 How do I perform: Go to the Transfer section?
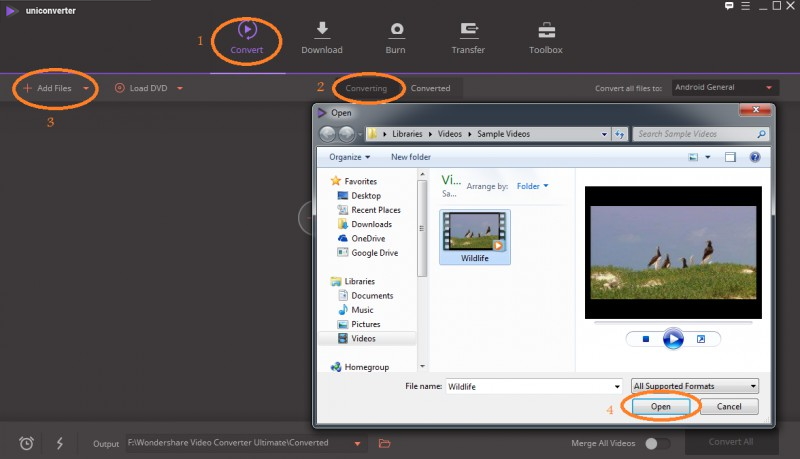[x=468, y=38]
